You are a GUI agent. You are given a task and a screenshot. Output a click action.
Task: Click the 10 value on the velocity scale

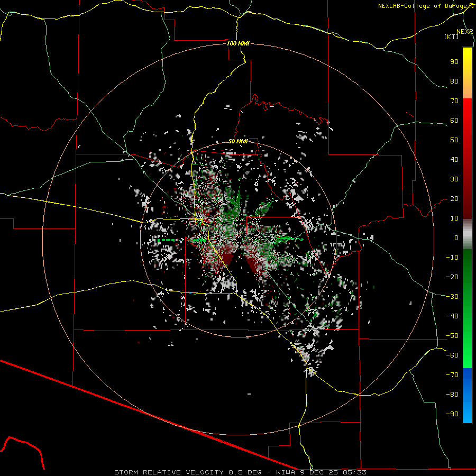coord(454,218)
